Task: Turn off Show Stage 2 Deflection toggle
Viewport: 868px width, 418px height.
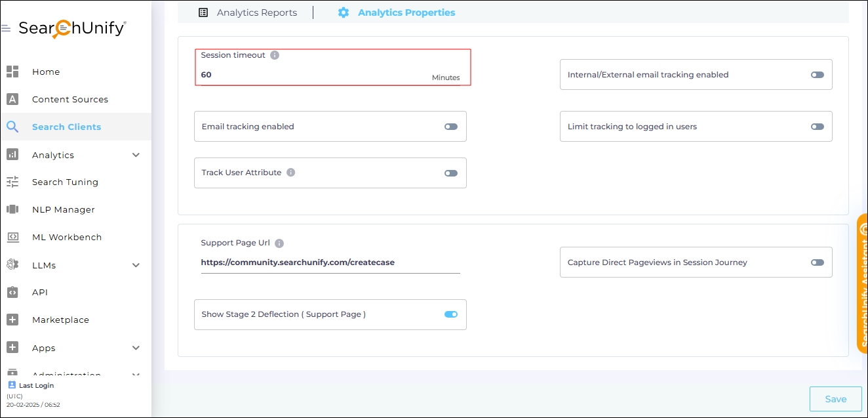Action: point(451,314)
